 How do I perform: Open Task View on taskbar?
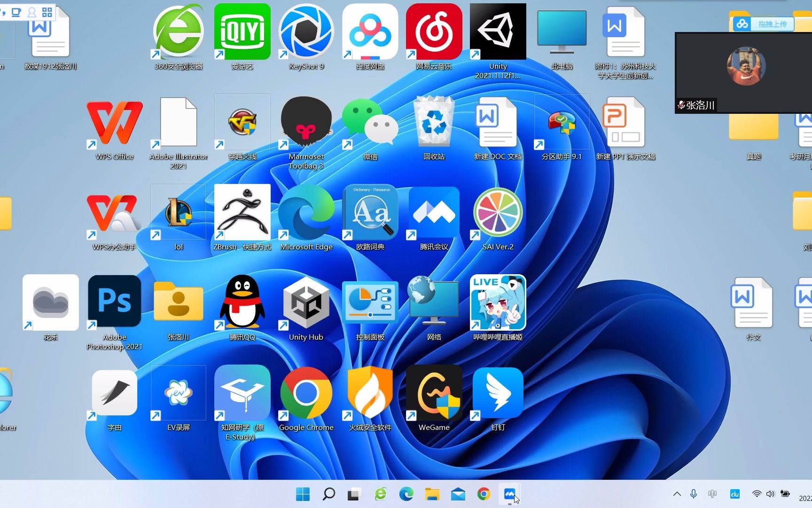(x=354, y=494)
